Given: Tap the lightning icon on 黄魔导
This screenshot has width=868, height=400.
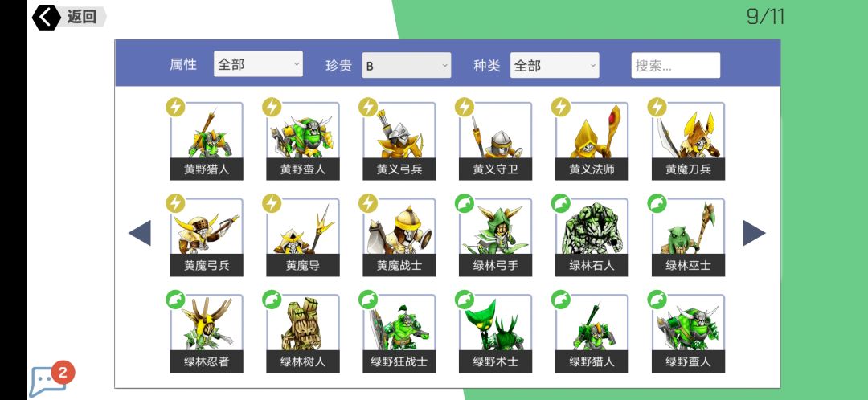Looking at the screenshot, I should [272, 203].
